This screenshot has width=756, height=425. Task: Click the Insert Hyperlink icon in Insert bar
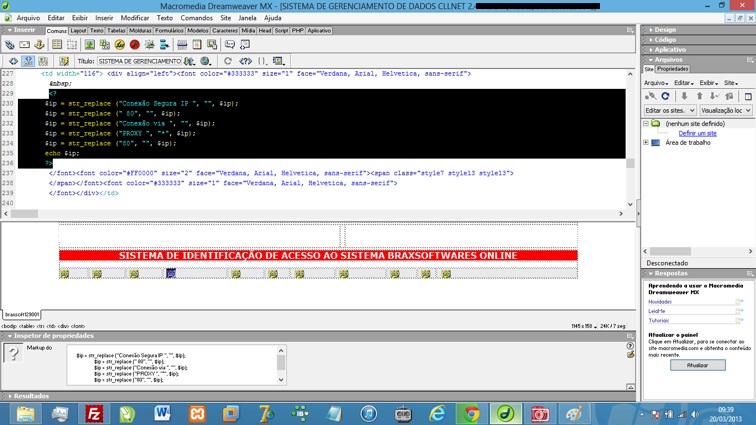coord(10,45)
